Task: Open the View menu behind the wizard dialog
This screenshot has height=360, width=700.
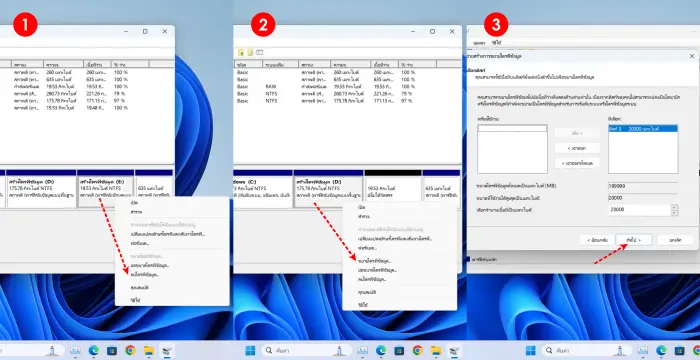Action: coord(479,43)
